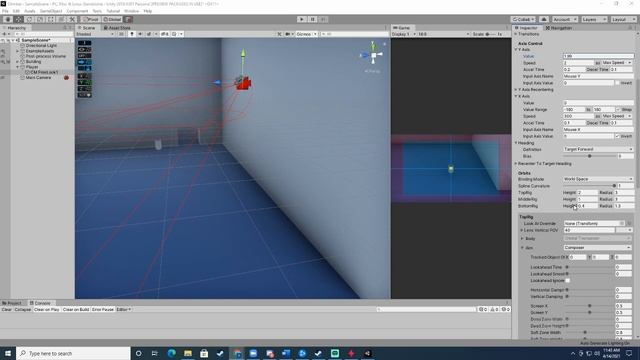Toggle Error Pause in Console
The width and height of the screenshot is (640, 360).
tap(103, 309)
